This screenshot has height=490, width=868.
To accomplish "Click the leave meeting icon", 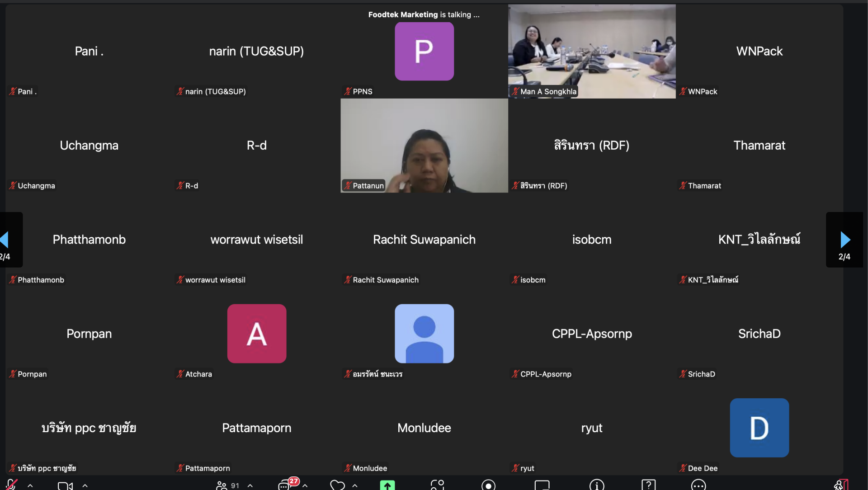I will click(841, 486).
